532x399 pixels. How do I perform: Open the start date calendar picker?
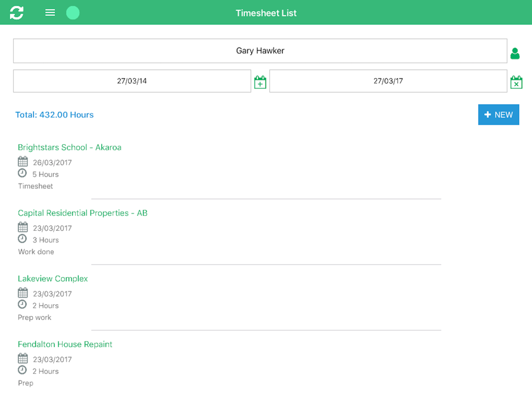[x=260, y=82]
